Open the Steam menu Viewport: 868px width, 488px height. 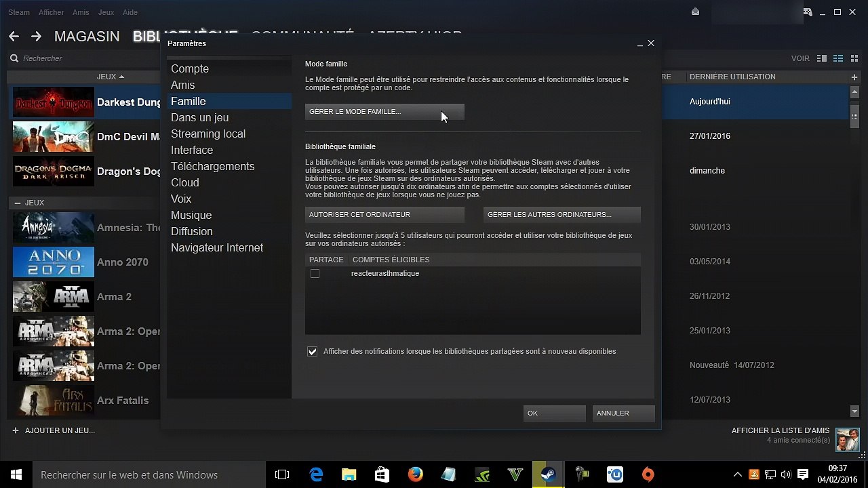[19, 12]
